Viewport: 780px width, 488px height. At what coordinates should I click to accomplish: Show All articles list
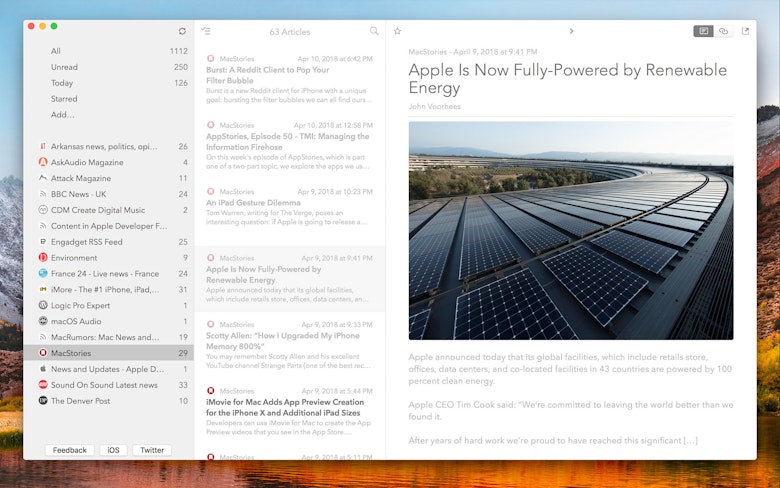[108, 51]
